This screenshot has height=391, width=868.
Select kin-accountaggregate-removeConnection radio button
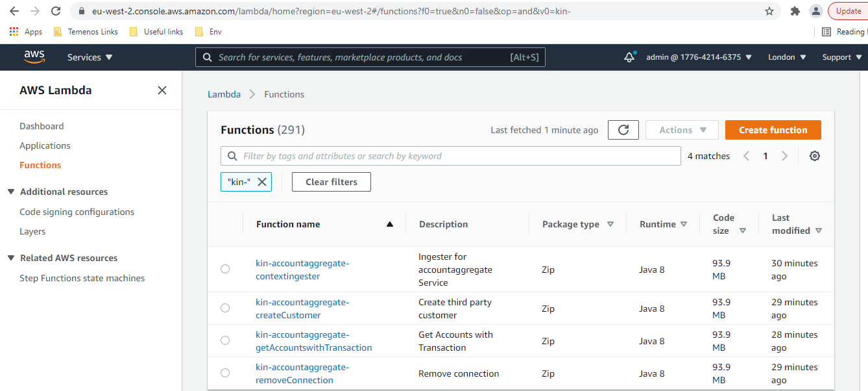click(225, 373)
